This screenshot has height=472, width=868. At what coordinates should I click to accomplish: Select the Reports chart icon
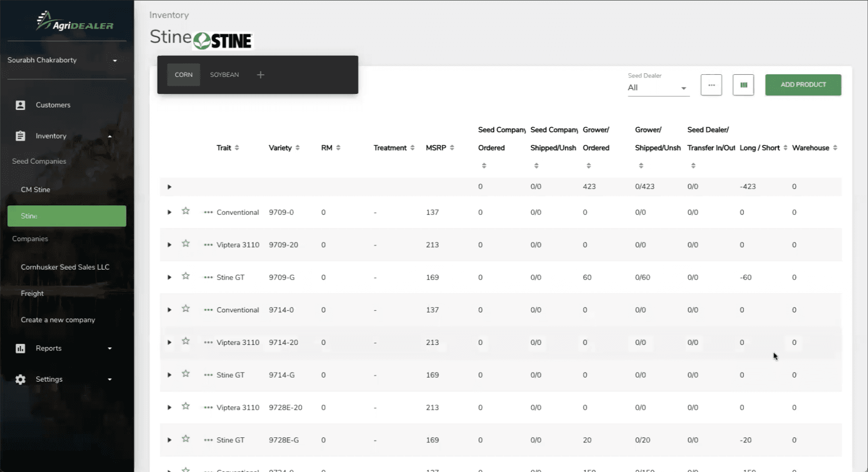[x=20, y=348]
